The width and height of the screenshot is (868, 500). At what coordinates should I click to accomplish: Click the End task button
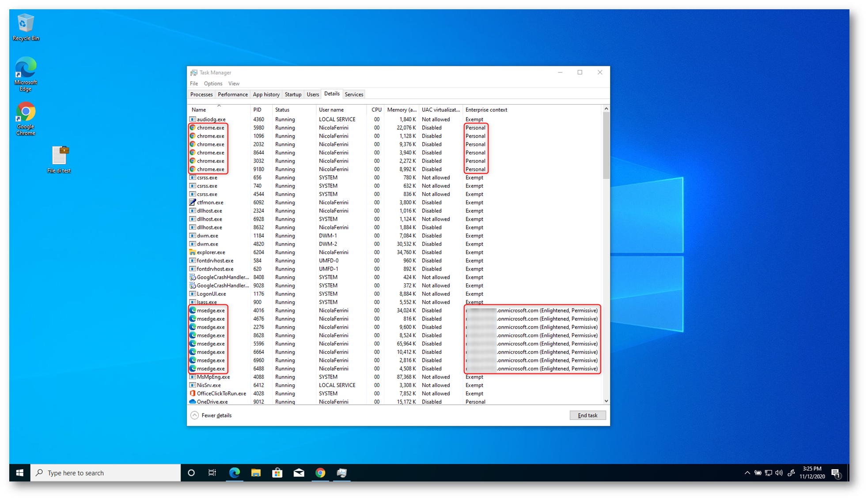click(x=587, y=415)
